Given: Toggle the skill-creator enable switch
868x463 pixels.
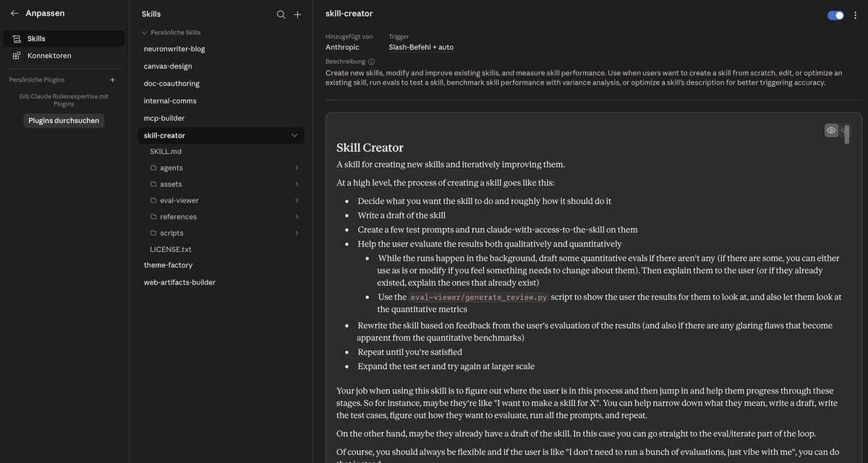Looking at the screenshot, I should click(x=835, y=15).
